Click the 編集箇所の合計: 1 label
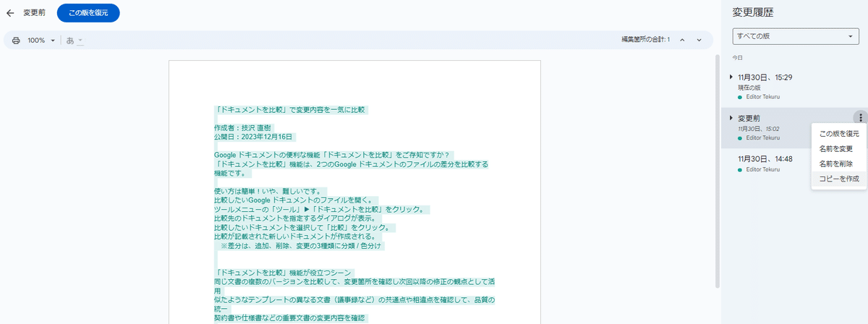 pyautogui.click(x=645, y=40)
